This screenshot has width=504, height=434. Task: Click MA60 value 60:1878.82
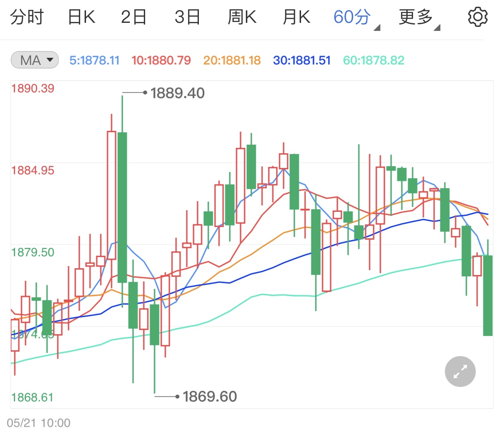pyautogui.click(x=374, y=60)
